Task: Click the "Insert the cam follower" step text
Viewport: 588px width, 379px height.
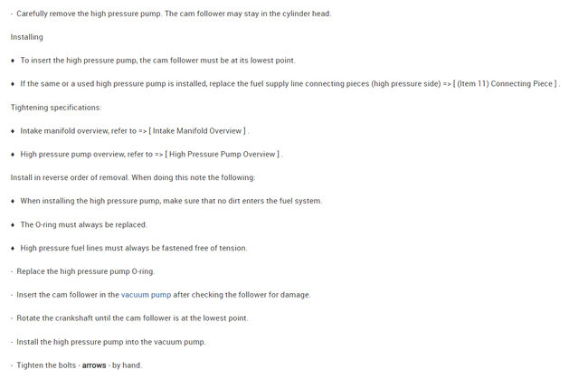Action: [x=68, y=295]
